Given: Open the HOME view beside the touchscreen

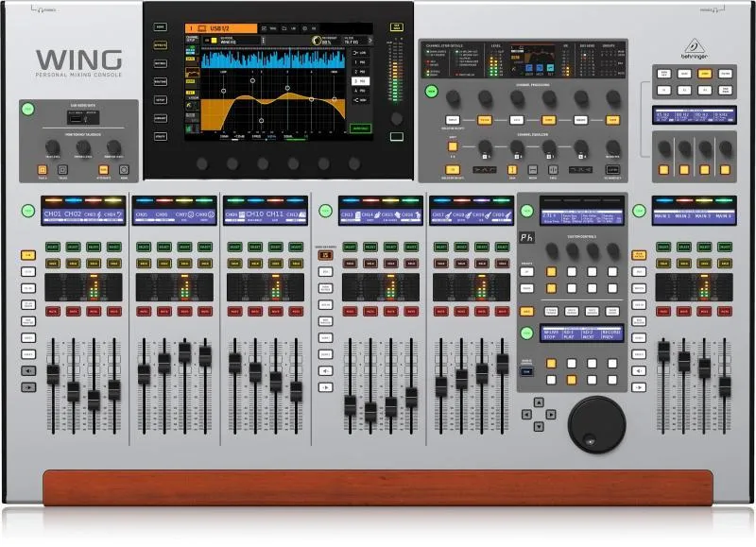Looking at the screenshot, I should point(160,27).
